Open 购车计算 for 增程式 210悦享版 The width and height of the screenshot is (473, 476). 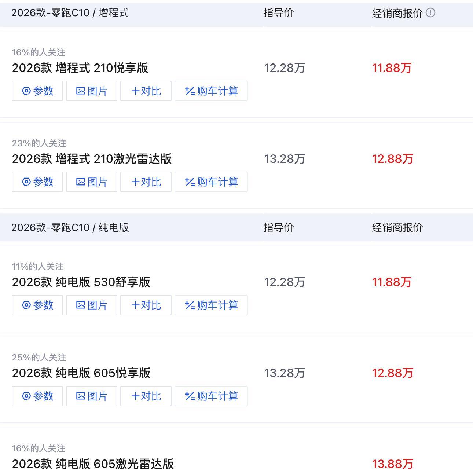[211, 91]
